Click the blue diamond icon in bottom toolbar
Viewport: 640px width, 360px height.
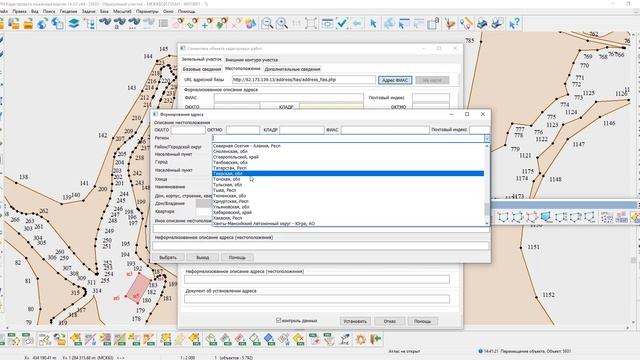tap(269, 339)
